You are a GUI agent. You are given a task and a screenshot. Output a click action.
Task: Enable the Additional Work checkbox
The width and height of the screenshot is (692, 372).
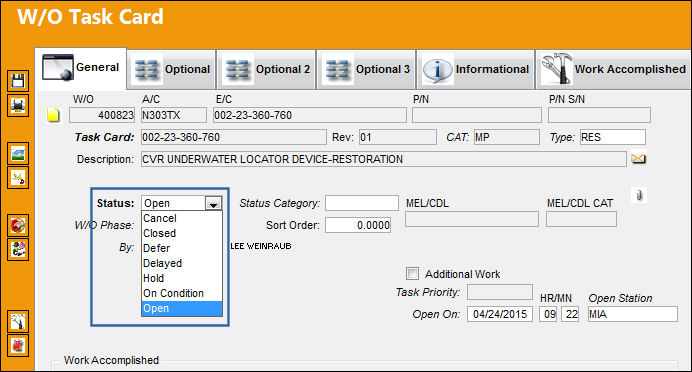tap(412, 274)
